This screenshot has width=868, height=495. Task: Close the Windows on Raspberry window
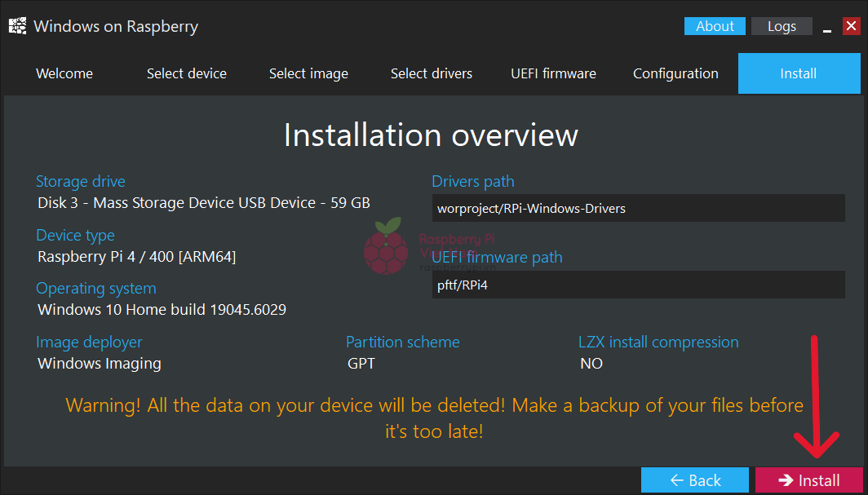[851, 27]
